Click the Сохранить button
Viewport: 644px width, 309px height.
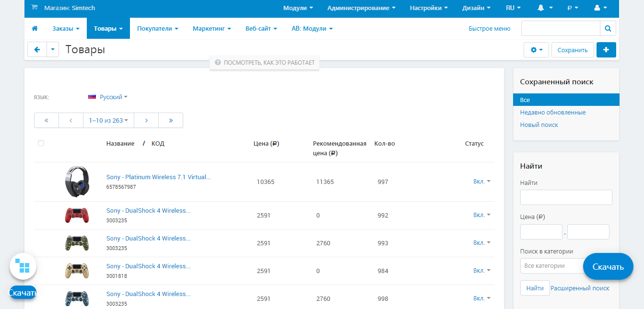[x=573, y=50]
